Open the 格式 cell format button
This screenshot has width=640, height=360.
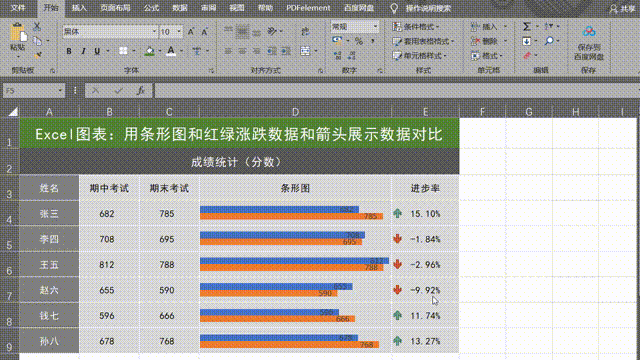point(487,56)
